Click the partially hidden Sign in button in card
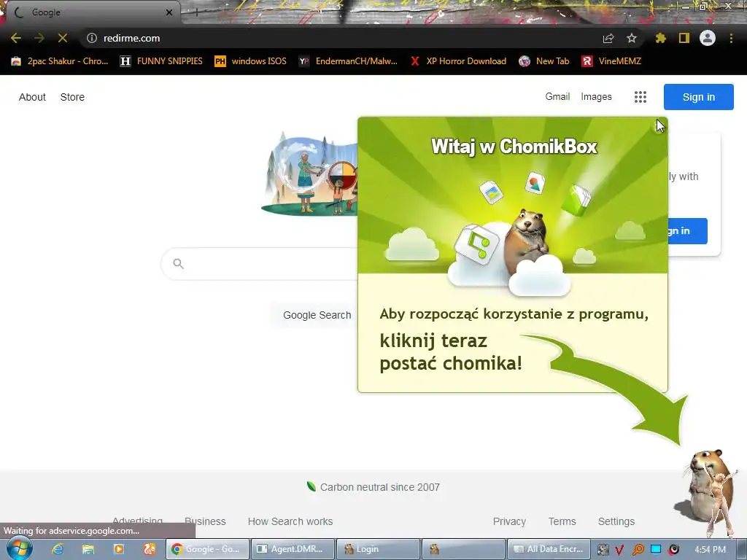The image size is (747, 560). [687, 231]
